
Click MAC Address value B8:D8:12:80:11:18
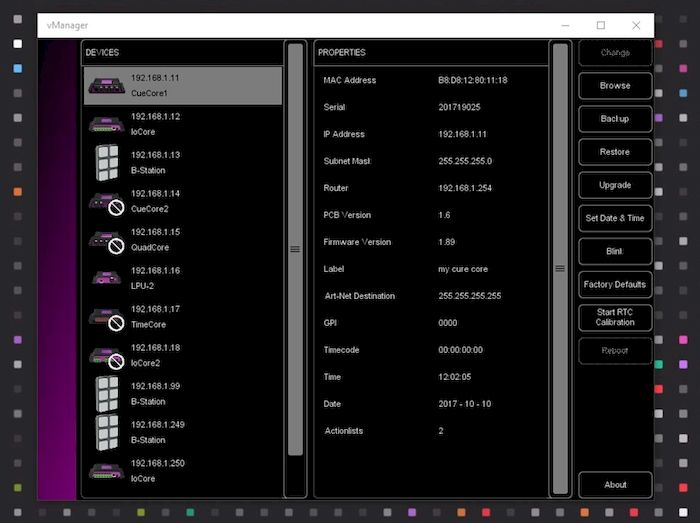pos(473,80)
